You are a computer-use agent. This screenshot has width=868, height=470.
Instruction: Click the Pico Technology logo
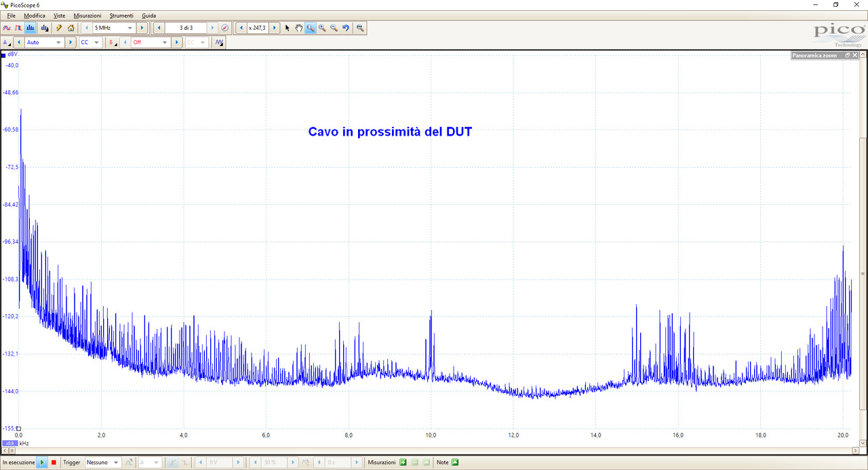pyautogui.click(x=838, y=33)
